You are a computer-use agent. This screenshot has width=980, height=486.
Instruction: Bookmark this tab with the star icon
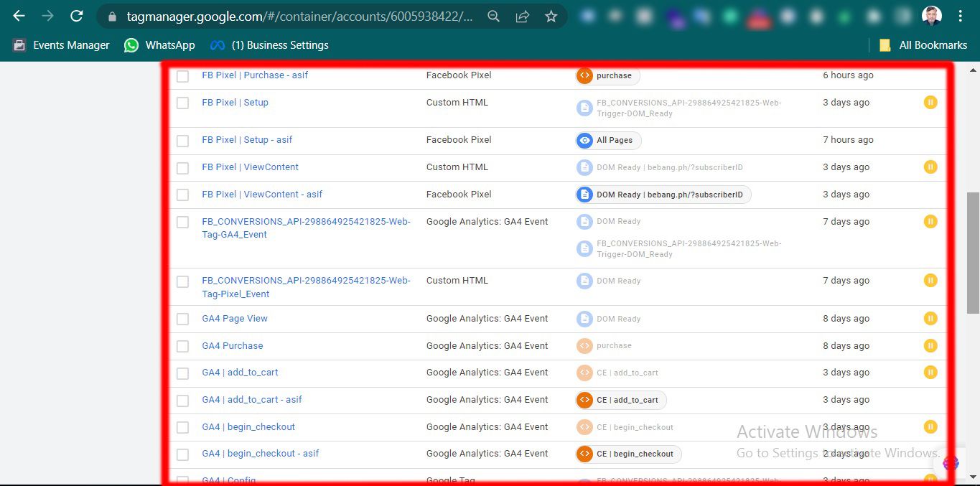tap(551, 16)
